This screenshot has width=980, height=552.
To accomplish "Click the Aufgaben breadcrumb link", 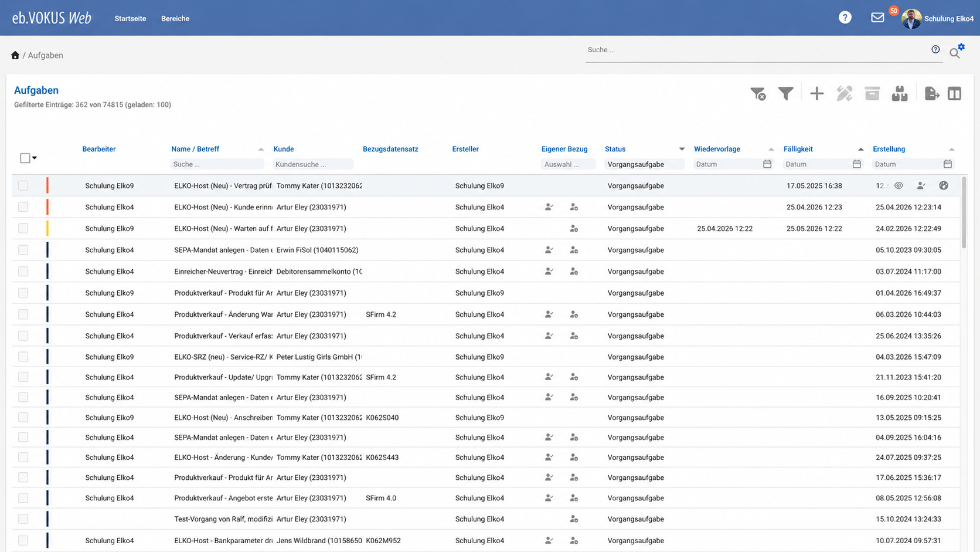I will point(46,55).
